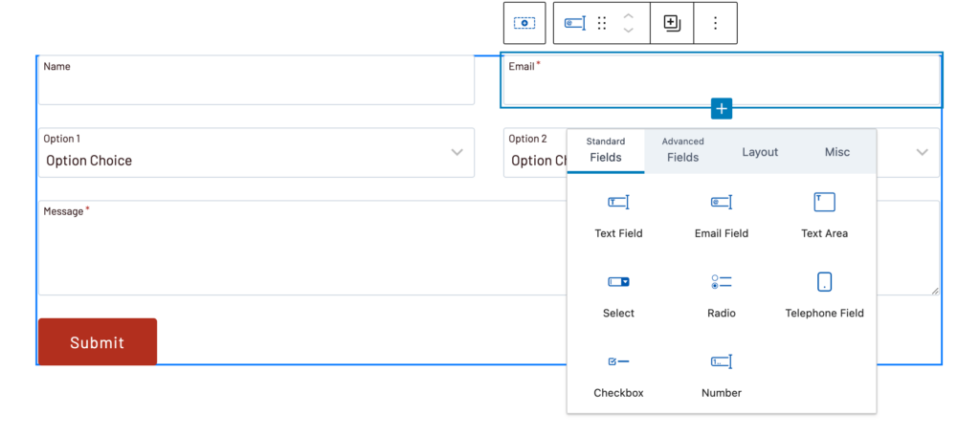Add a Radio field block
Viewport: 980px width, 436px height.
point(721,294)
